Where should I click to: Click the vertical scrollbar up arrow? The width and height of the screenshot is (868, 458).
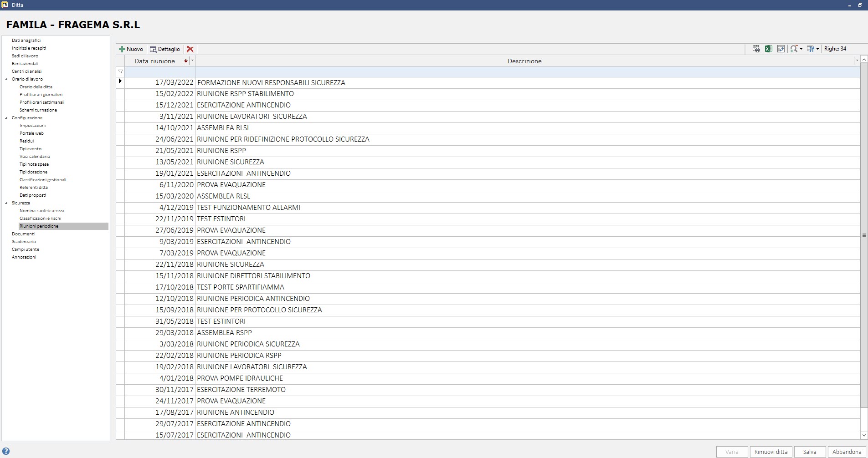coord(864,60)
